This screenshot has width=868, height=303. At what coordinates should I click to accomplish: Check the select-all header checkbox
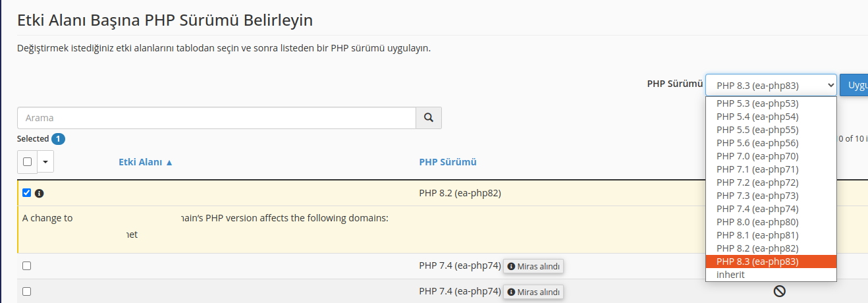[27, 162]
